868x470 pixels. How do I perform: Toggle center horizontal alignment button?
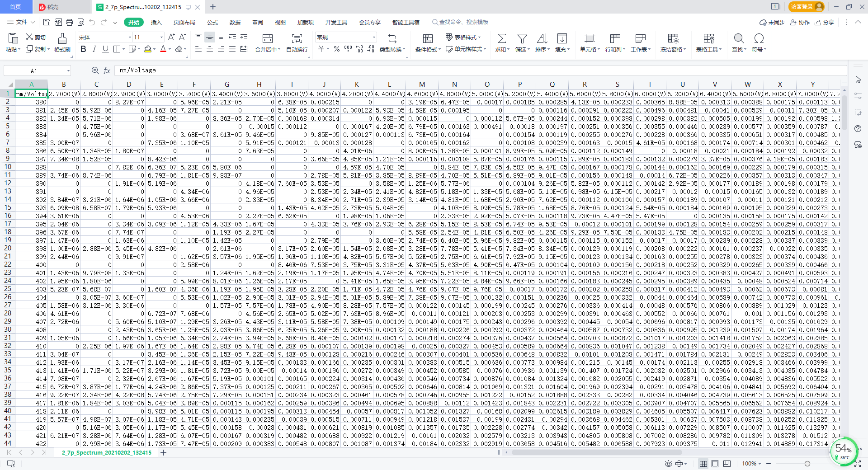(x=209, y=49)
